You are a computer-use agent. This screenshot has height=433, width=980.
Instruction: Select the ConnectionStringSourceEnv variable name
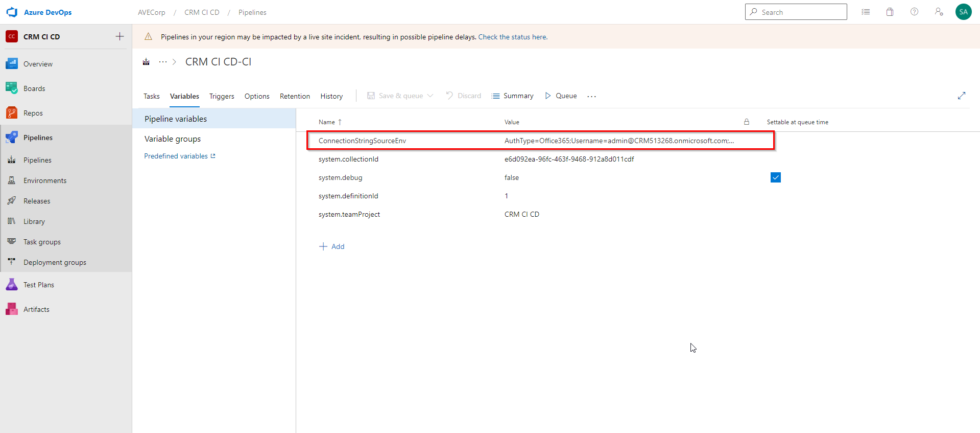[362, 141]
